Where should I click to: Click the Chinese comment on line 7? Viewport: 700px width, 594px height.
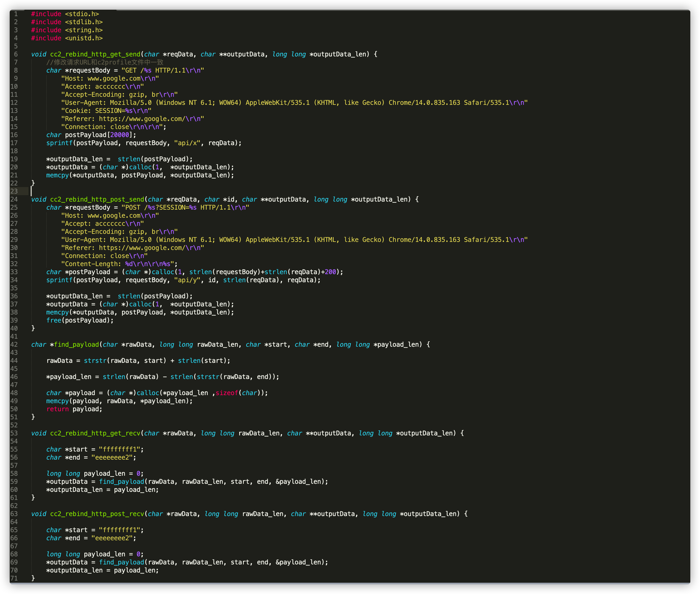click(x=105, y=62)
